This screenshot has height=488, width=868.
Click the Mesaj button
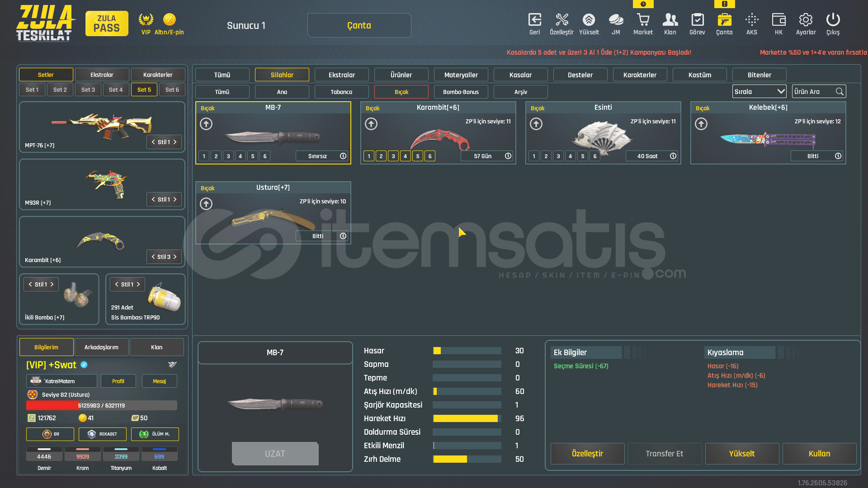(x=159, y=381)
